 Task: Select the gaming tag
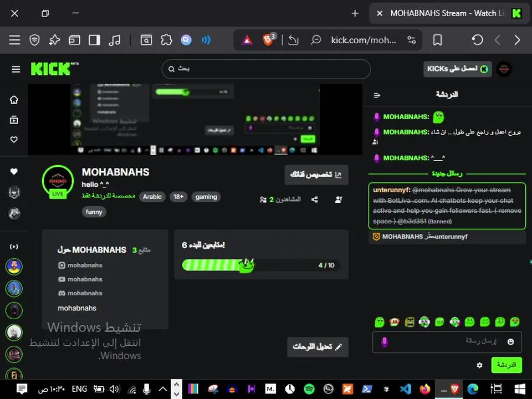[x=206, y=197]
